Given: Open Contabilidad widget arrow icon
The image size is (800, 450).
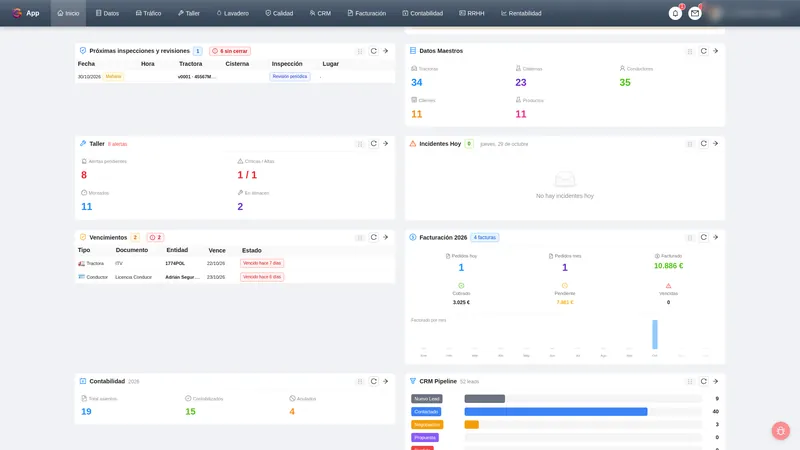Looking at the screenshot, I should 386,381.
